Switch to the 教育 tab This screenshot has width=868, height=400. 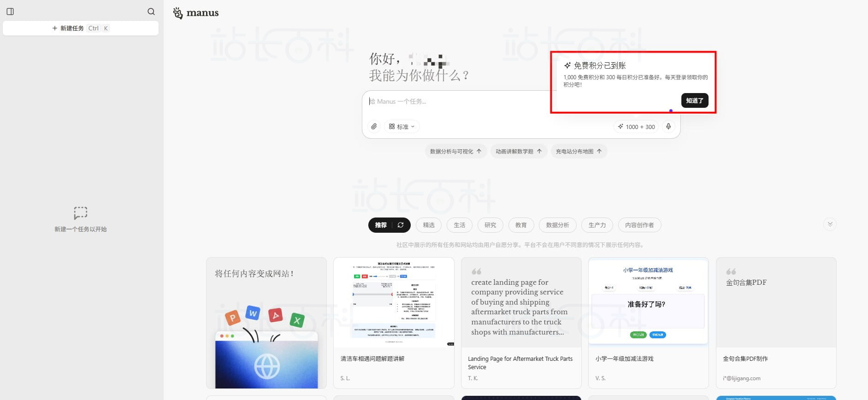(x=521, y=225)
